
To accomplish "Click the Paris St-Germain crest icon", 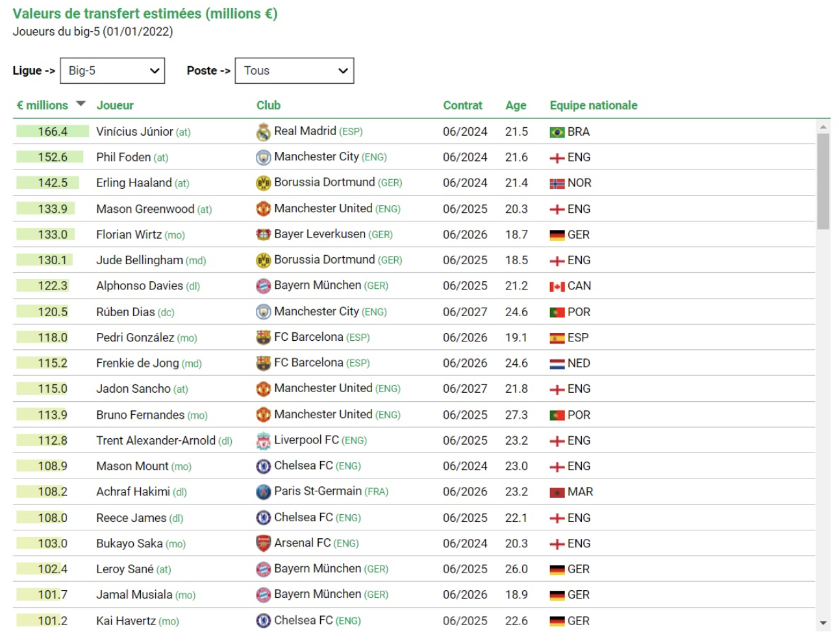I will click(263, 492).
